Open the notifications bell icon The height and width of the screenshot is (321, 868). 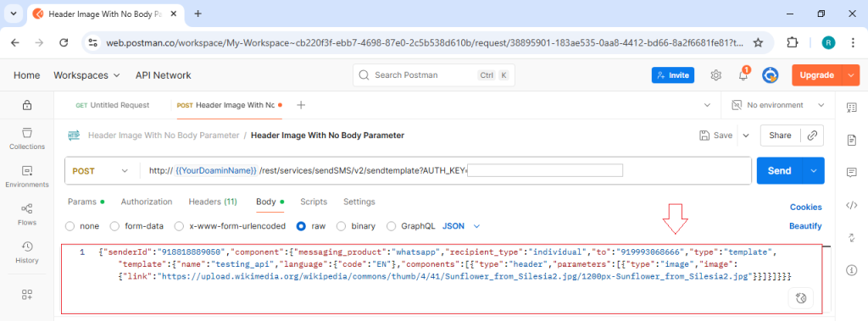tap(743, 75)
